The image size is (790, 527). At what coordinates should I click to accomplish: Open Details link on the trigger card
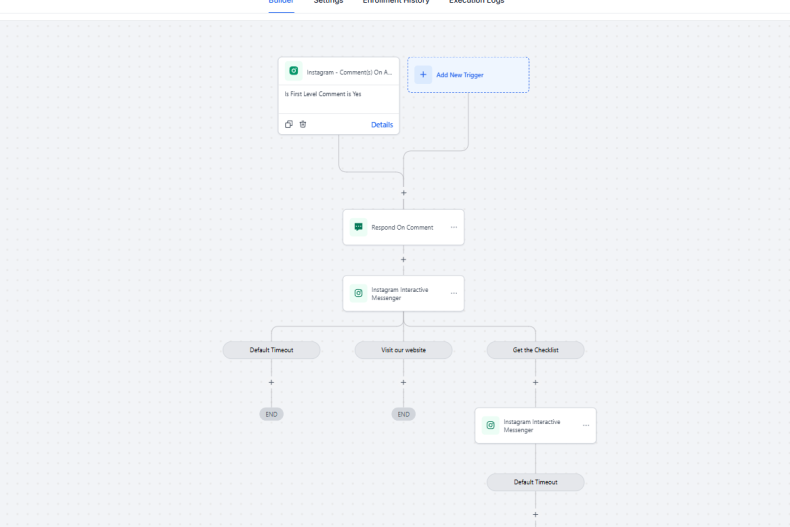382,125
